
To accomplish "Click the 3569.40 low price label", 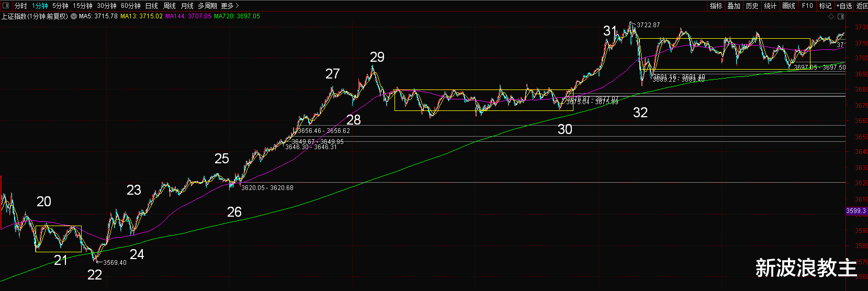I will point(115,263).
